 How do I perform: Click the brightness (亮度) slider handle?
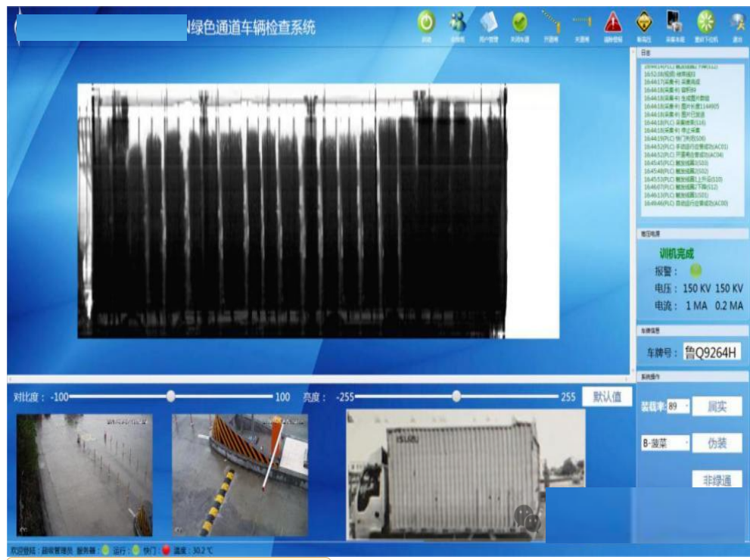point(456,396)
